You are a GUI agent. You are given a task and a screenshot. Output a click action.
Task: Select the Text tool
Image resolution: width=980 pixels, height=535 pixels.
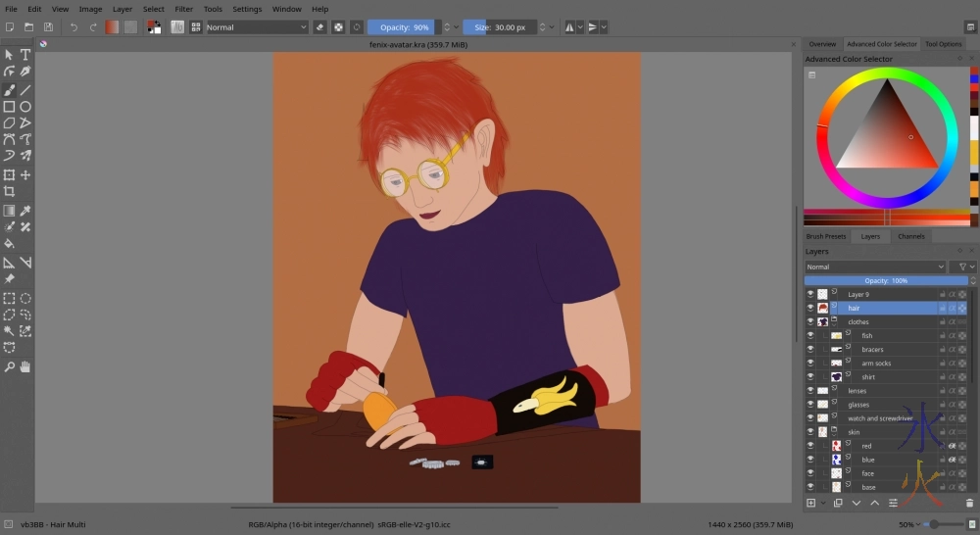click(25, 55)
